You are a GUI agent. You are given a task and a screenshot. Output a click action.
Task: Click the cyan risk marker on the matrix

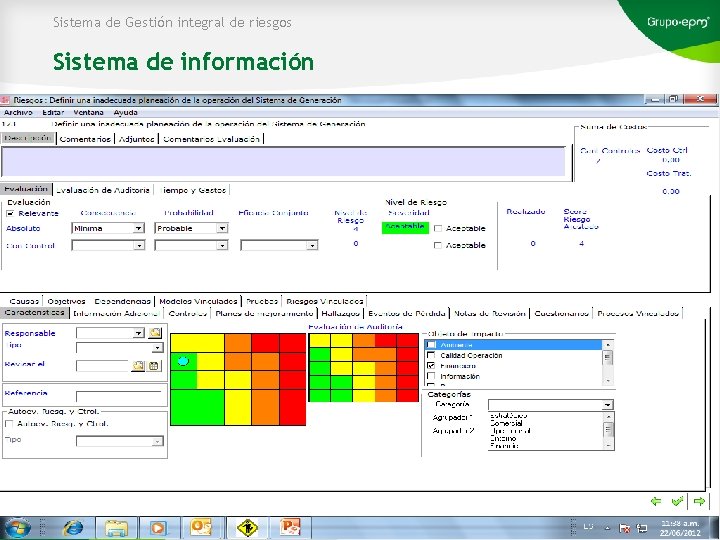click(x=183, y=361)
